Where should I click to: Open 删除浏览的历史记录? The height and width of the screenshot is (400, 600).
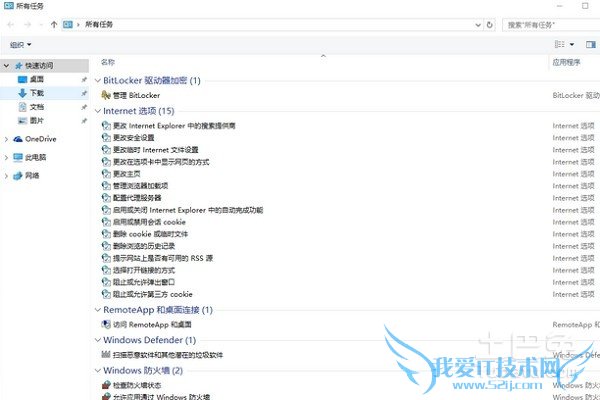click(144, 246)
